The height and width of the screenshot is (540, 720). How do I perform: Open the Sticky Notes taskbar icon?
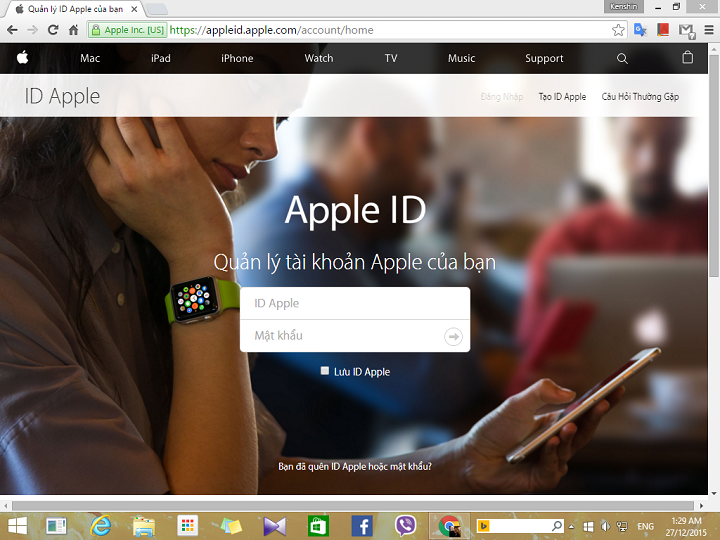click(231, 526)
